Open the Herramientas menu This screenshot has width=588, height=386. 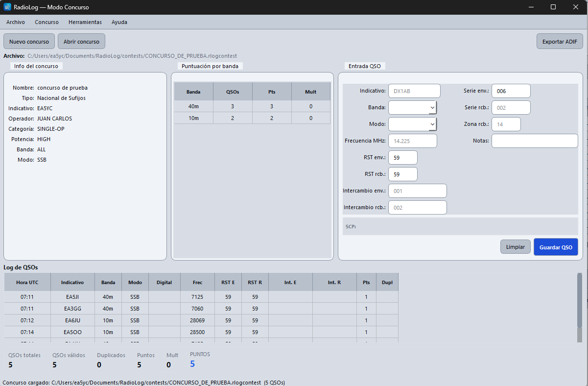coord(85,22)
